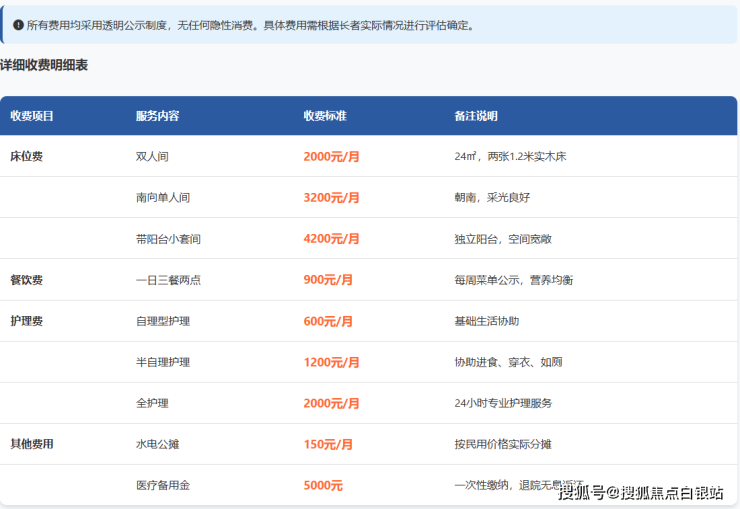Click the 150元/月 price for 水电公摊
The width and height of the screenshot is (740, 509).
coord(328,444)
